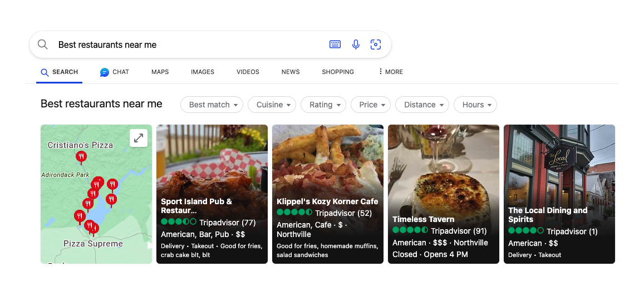Screen dimensions: 644x296
Task: Click Tripadvisor (1) rating text
Action: pyautogui.click(x=572, y=231)
